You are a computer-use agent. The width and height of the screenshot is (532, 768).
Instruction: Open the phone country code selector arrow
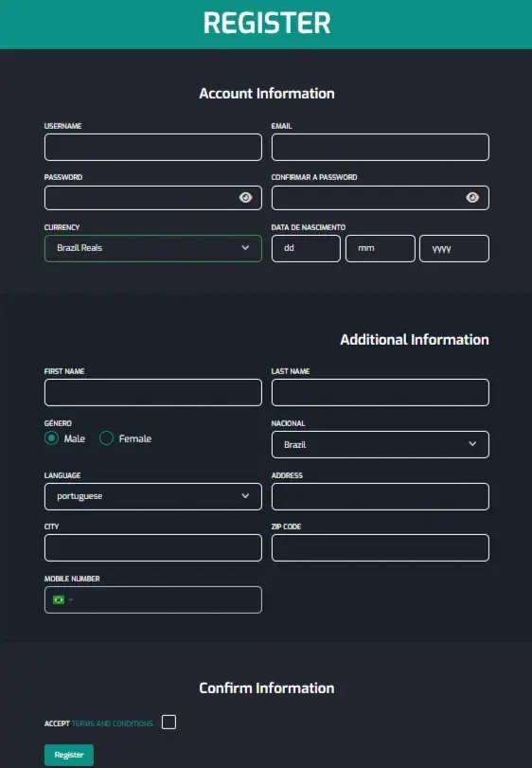tap(71, 600)
